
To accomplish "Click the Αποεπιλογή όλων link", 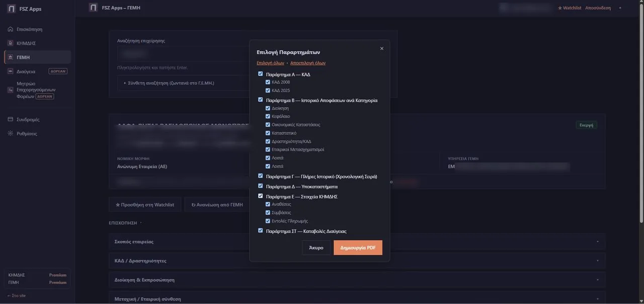I will [308, 63].
